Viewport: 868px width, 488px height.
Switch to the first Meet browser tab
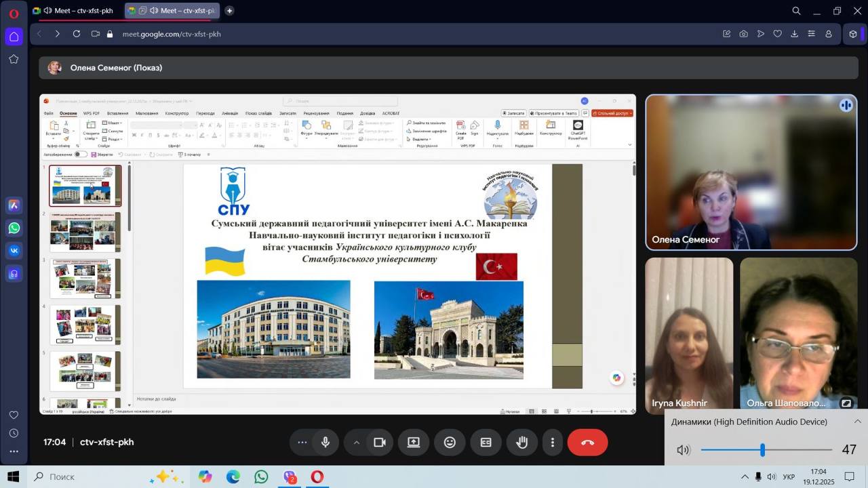(x=75, y=11)
